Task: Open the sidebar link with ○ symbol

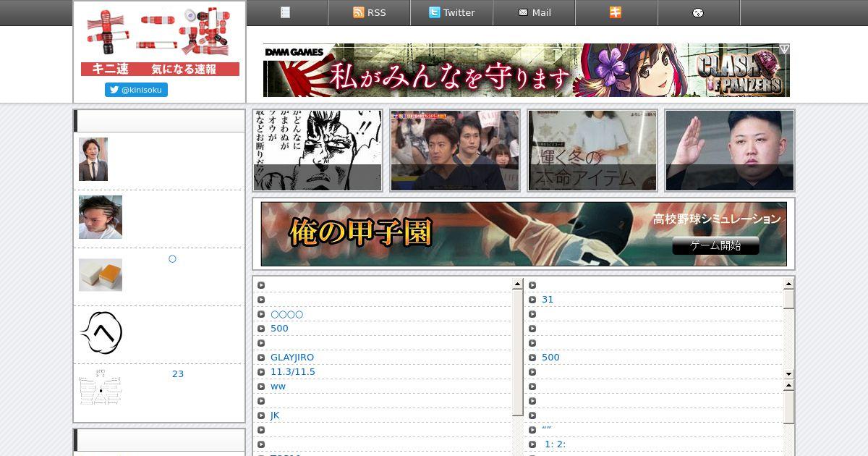Action: coord(172,259)
